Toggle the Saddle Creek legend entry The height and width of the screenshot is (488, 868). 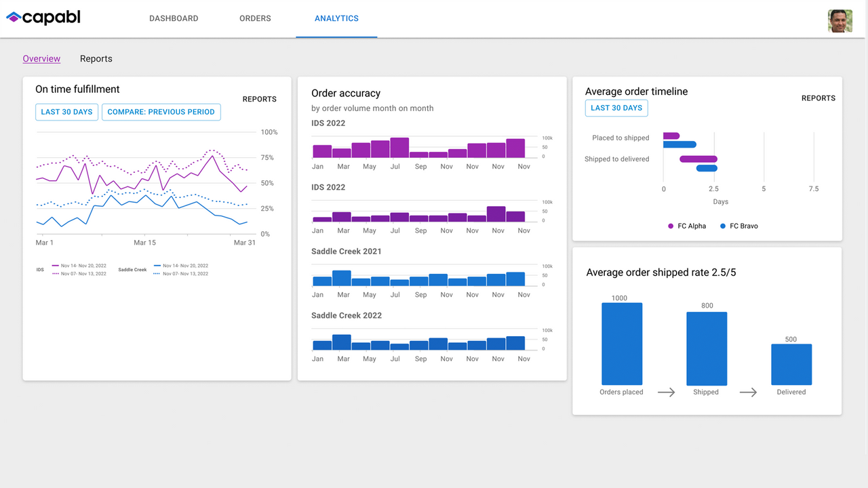click(x=132, y=269)
